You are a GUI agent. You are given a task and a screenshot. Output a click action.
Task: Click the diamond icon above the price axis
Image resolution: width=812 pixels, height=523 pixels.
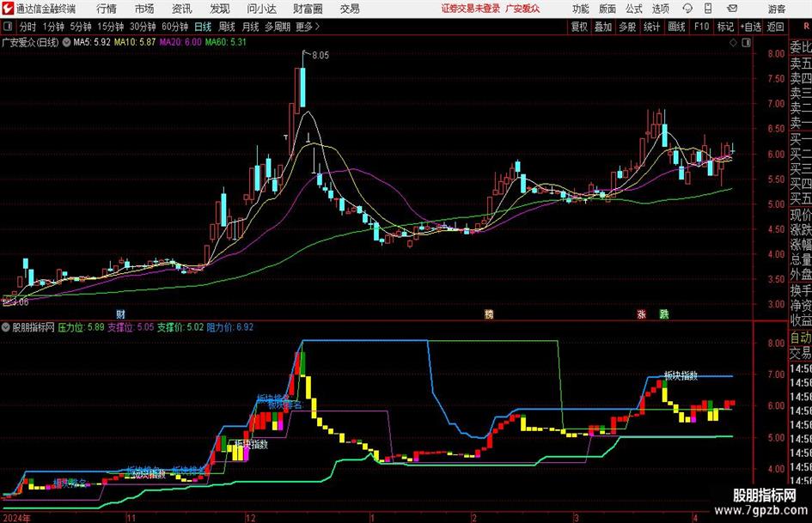[733, 43]
